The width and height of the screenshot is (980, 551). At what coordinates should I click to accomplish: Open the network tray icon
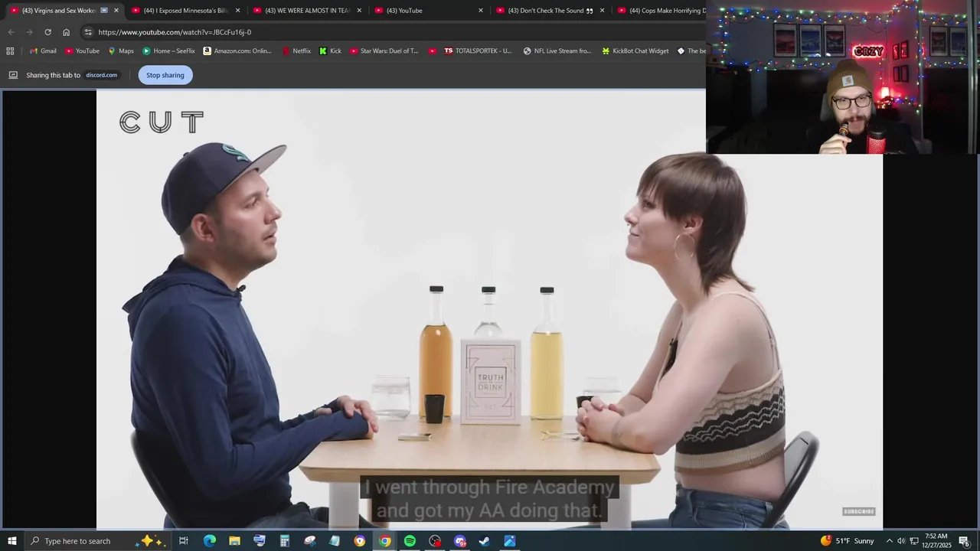coord(914,541)
